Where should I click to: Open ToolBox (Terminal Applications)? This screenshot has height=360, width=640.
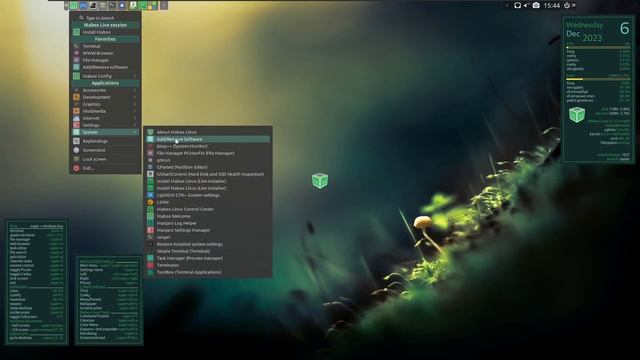tap(208, 272)
